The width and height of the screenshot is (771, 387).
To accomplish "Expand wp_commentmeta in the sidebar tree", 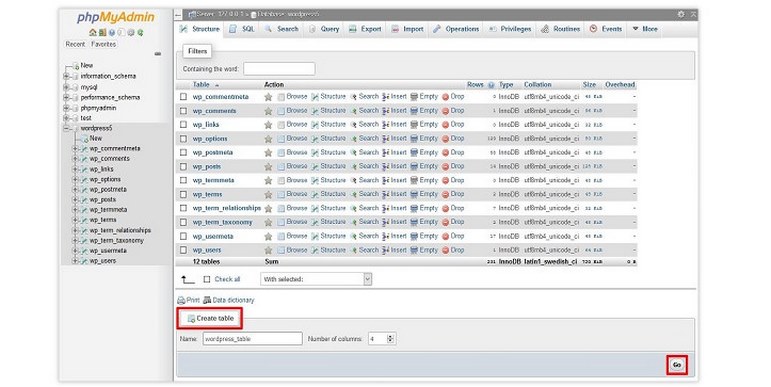I will (75, 149).
